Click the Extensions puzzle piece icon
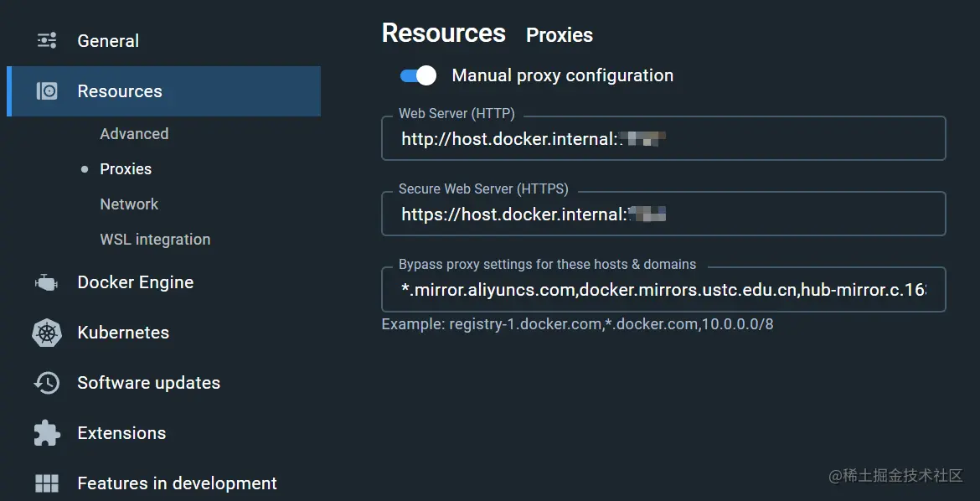This screenshot has height=501, width=980. (x=47, y=433)
